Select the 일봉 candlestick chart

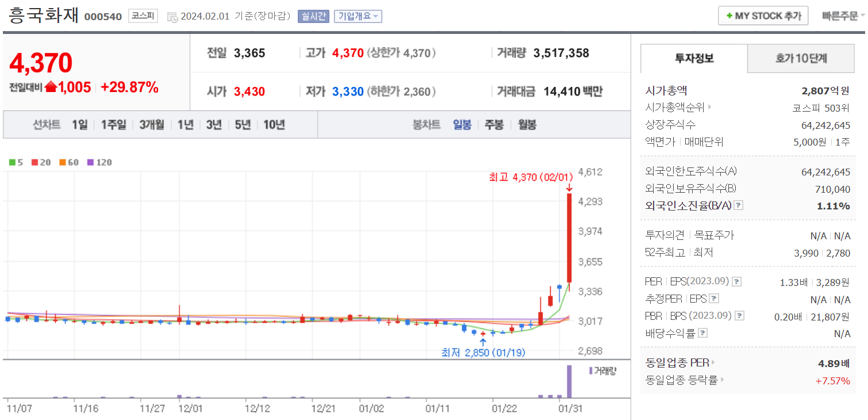(x=462, y=125)
